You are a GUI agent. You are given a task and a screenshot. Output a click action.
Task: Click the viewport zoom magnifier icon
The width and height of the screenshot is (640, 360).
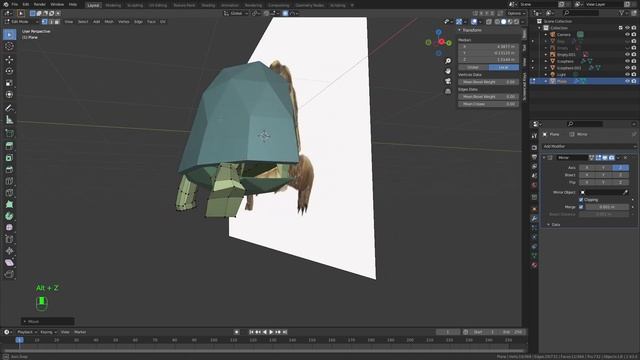point(448,61)
